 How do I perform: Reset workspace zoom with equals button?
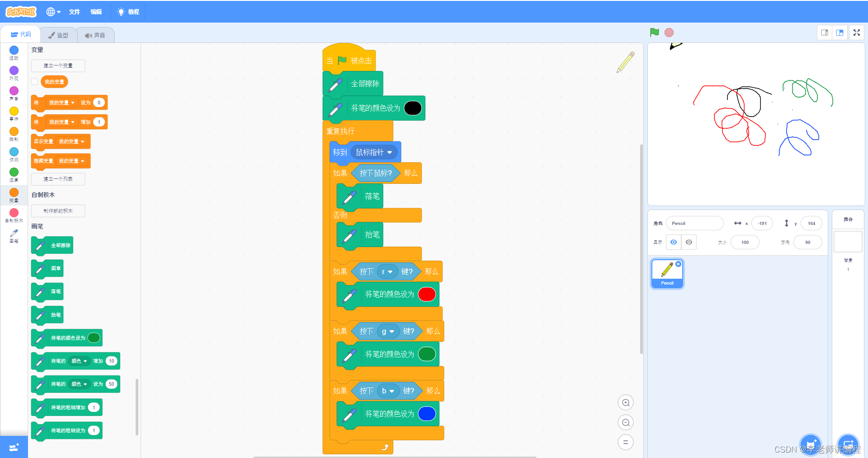pyautogui.click(x=626, y=442)
